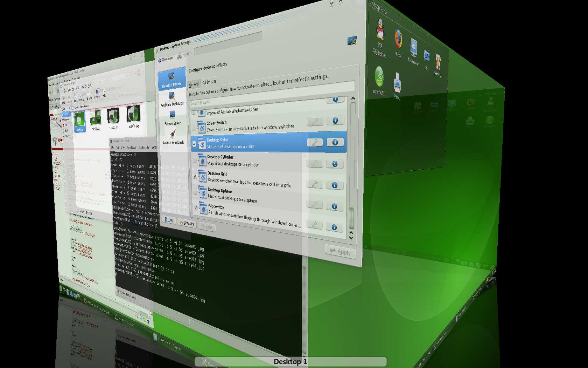Screen dimensions: 588x368
Task: Open Desktop Cube configure wrench button
Action: pos(315,142)
